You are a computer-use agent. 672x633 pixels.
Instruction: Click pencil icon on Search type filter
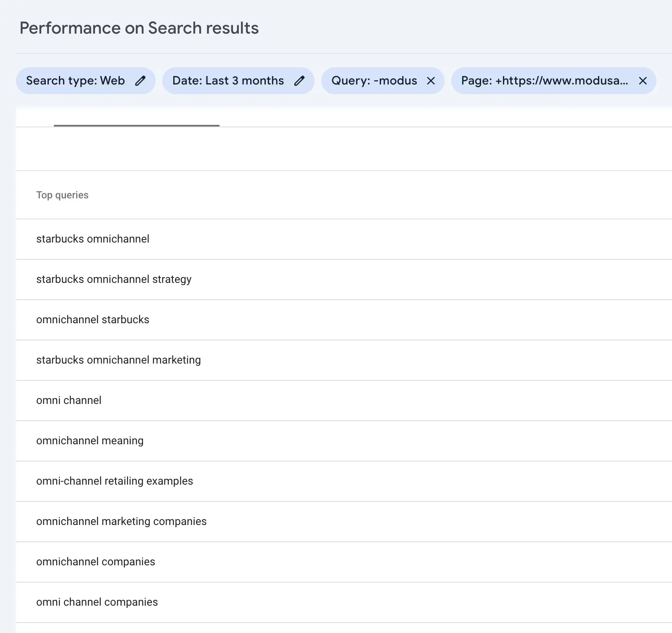click(140, 81)
